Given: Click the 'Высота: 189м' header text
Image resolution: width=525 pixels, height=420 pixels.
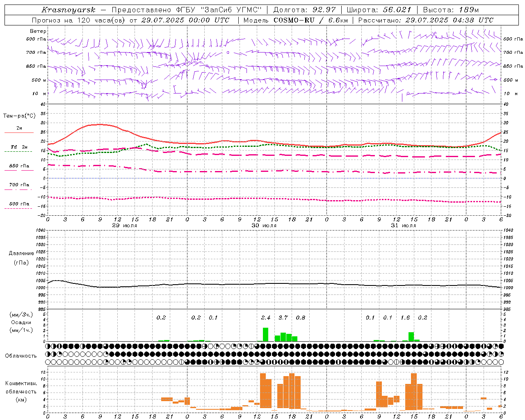Looking at the screenshot, I should tap(451, 10).
